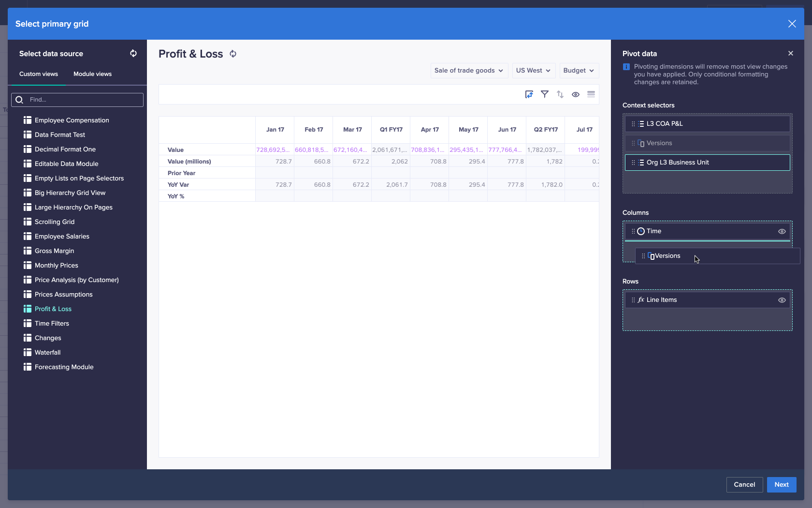
Task: Open the Budget version dropdown
Action: point(578,70)
